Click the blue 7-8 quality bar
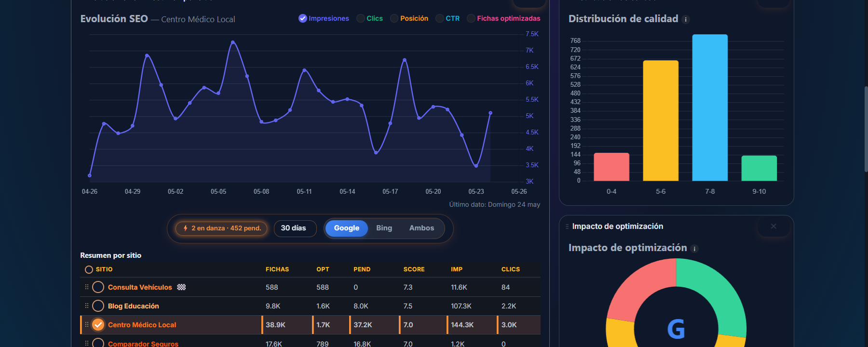Screen dimensions: 868x347 pyautogui.click(x=710, y=107)
